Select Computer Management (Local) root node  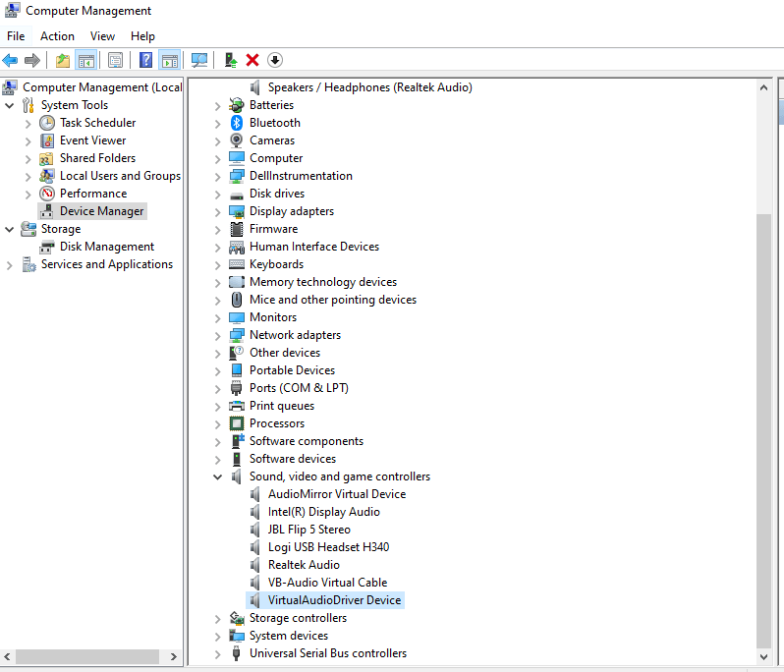click(102, 87)
